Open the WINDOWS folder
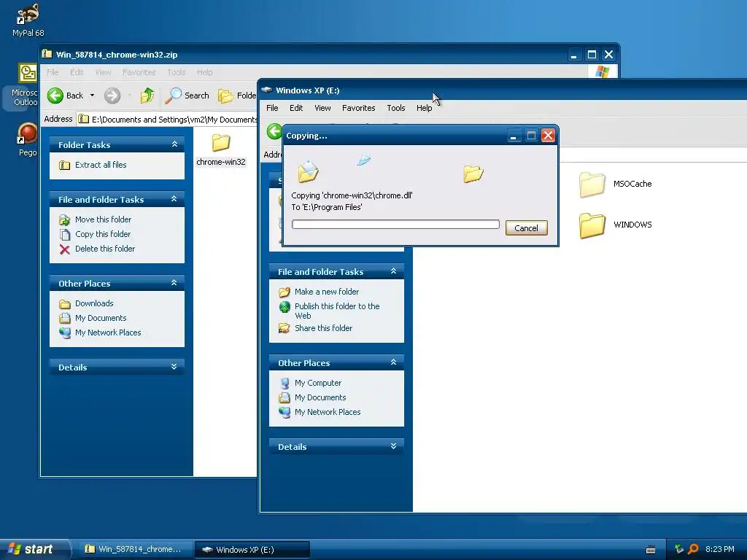Screen dimensions: 747x560 615,225
